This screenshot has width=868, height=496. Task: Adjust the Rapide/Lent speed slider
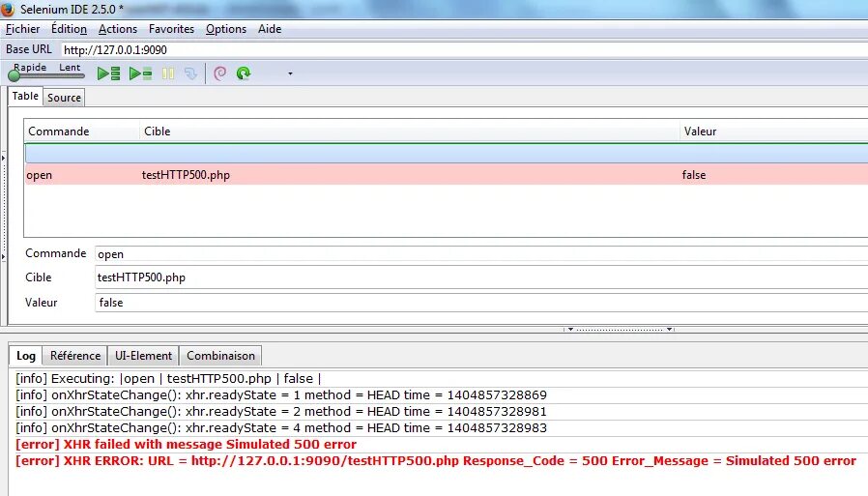(46, 75)
